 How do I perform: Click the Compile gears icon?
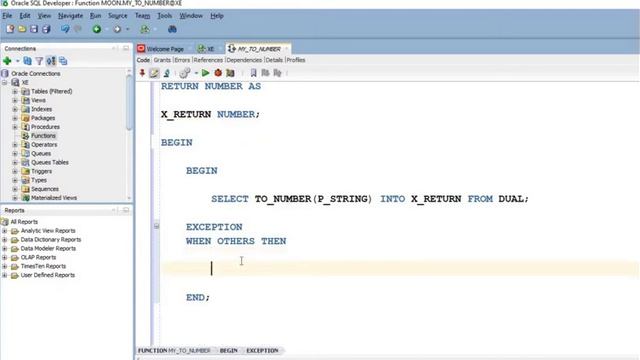click(184, 73)
